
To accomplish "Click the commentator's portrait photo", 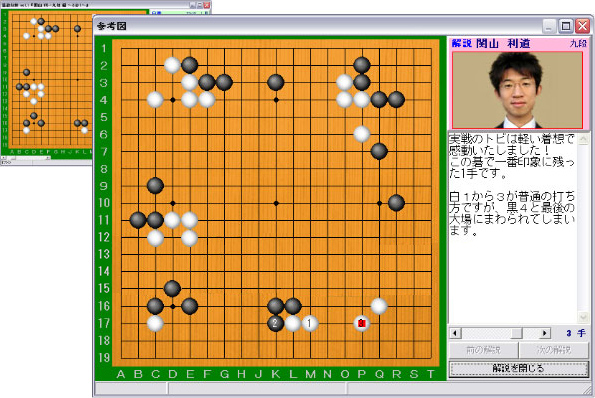I will [x=518, y=90].
